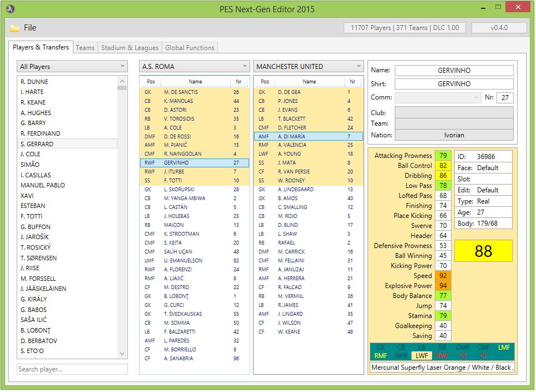Image resolution: width=536 pixels, height=392 pixels.
Task: Select R. FALCAO in Manchester United squad
Action: [309, 287]
